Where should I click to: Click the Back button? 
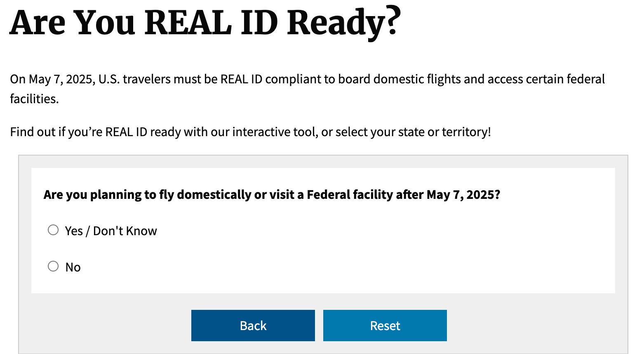pyautogui.click(x=253, y=326)
